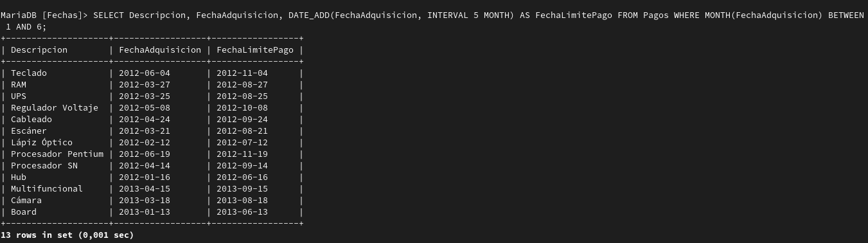
Task: Select the Board entry in the last row
Action: (24, 212)
